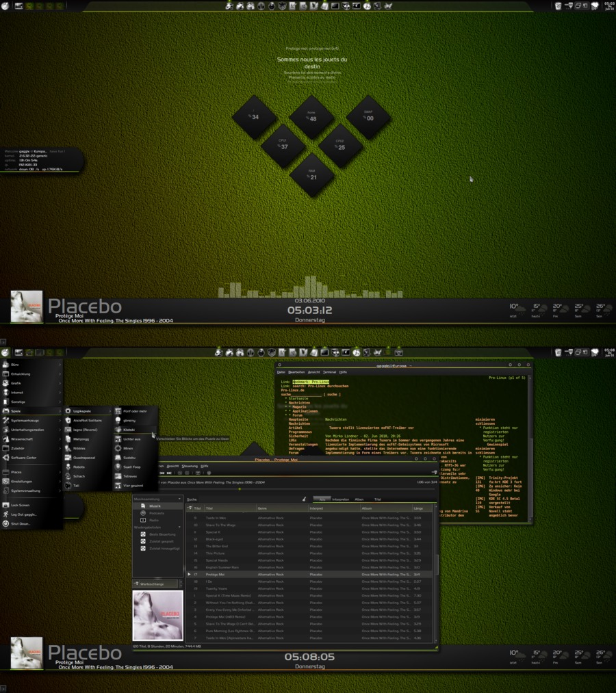Select Musik in the Rhythmbox sidebar

pos(158,506)
